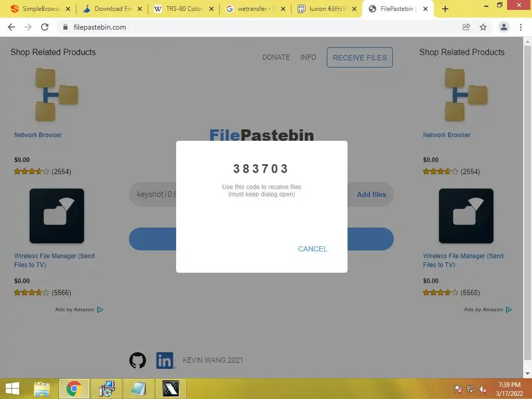Screen dimensions: 532x399
Task: Click left Network Browser folder image
Action: pos(57,95)
